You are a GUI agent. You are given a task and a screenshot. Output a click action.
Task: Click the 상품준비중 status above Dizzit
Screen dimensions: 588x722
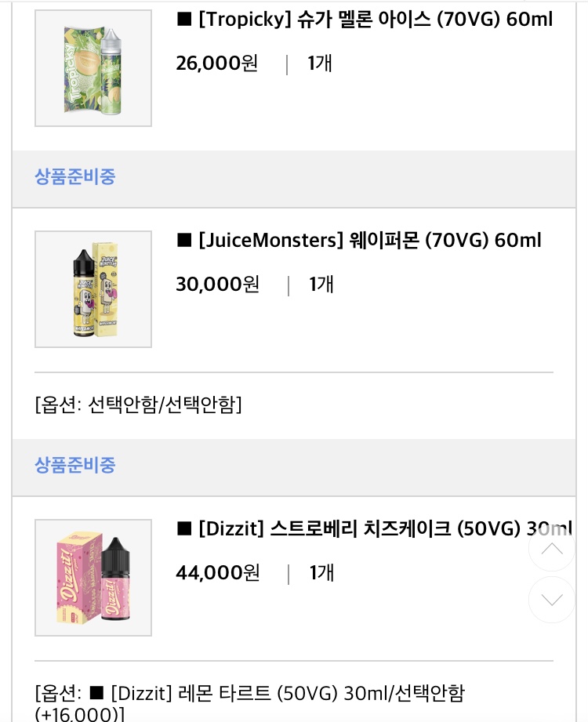pos(75,465)
